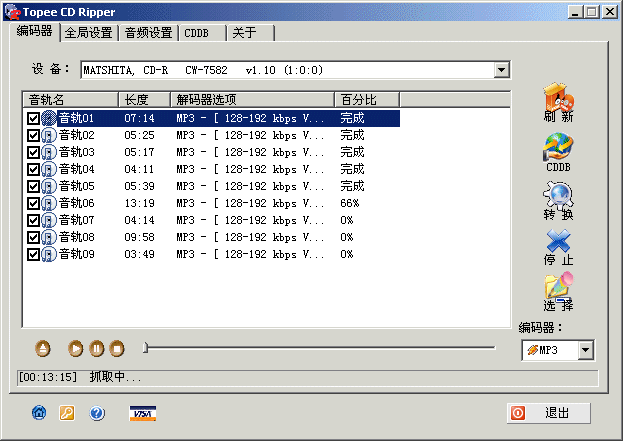This screenshot has height=441, width=623.
Task: Click the playback seek slider track
Action: pos(320,348)
